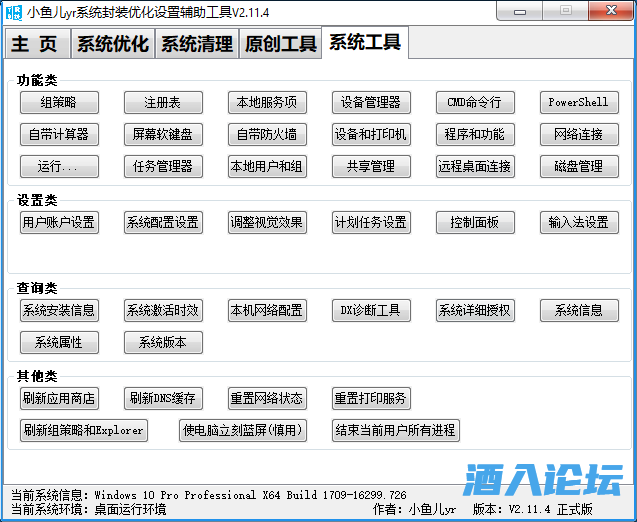
Task: Start 远程桌面连接
Action: click(x=475, y=167)
